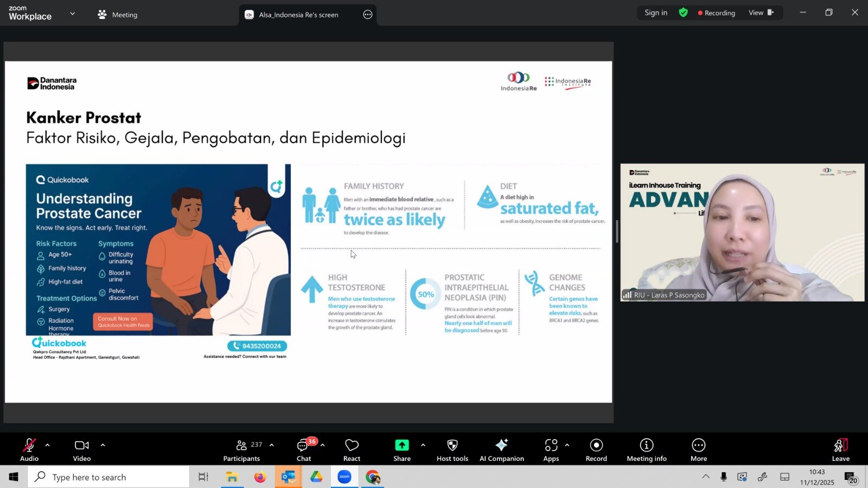868x488 pixels.
Task: Click the Sign in button
Action: point(655,12)
